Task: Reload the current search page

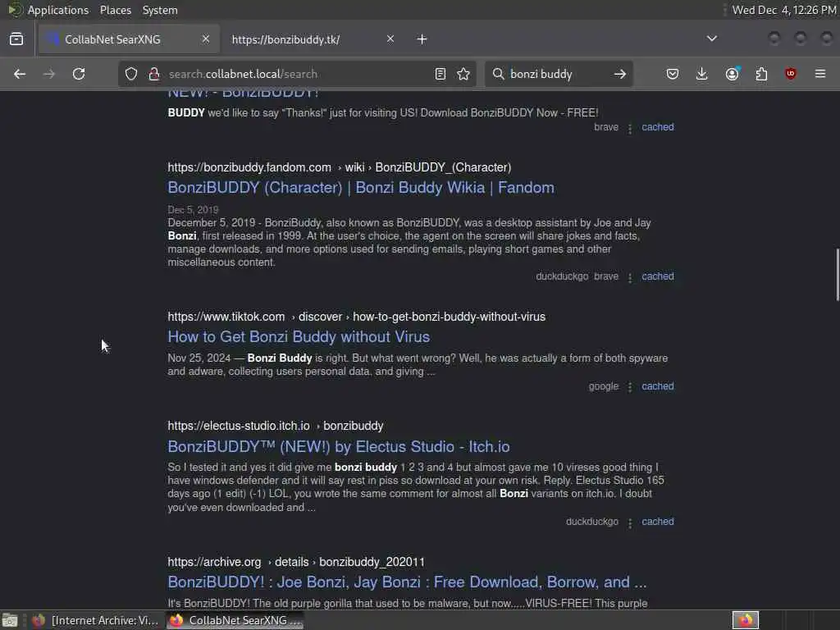Action: tap(79, 74)
